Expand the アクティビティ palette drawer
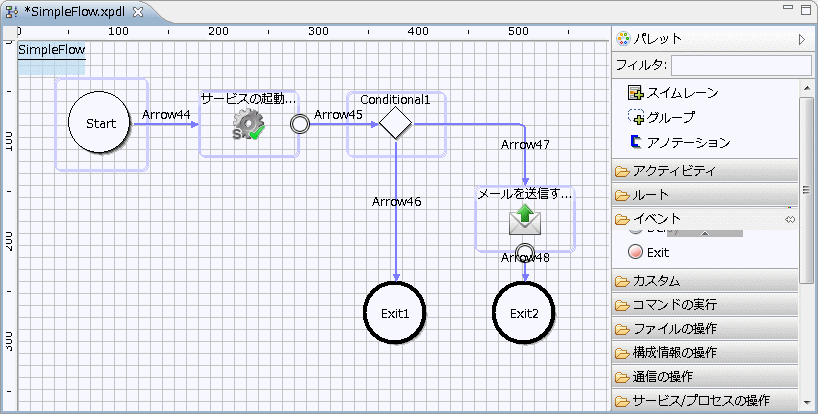This screenshot has width=818, height=414. click(x=705, y=171)
